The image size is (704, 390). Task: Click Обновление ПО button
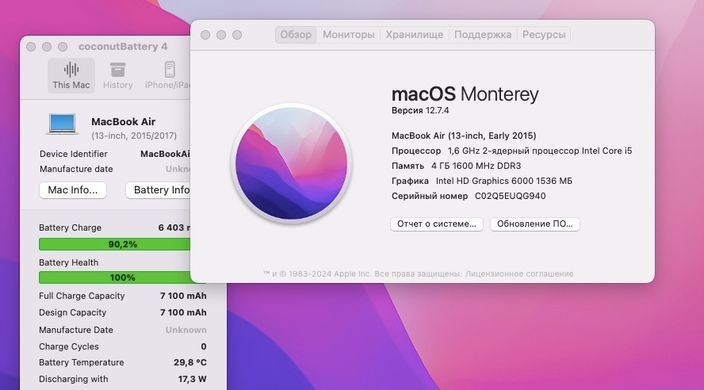tap(535, 224)
